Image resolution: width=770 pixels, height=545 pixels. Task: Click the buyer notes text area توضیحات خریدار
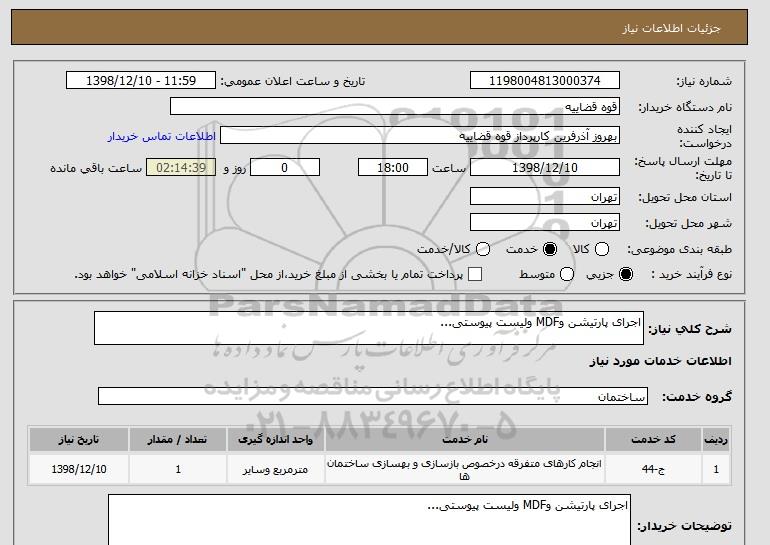[369, 520]
